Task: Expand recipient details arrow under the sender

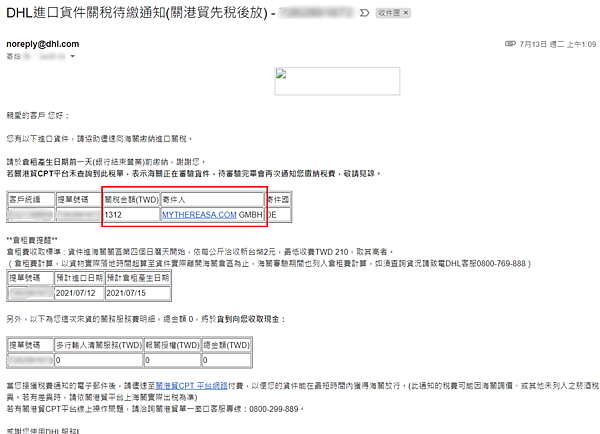Action: click(72, 57)
